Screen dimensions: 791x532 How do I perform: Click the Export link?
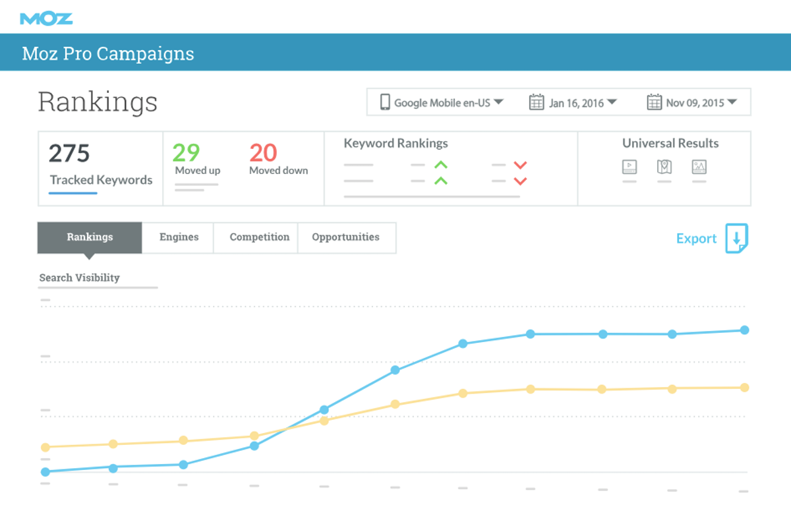click(x=696, y=239)
